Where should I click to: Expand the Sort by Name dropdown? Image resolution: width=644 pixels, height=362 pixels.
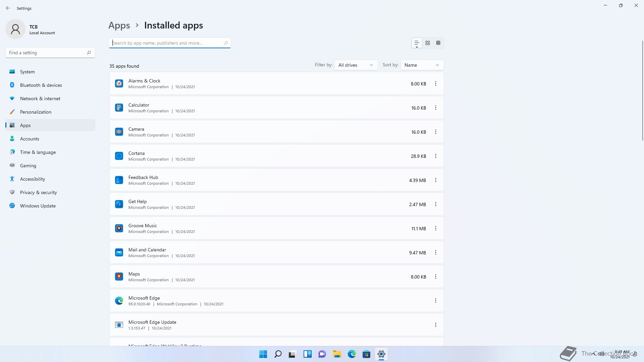(x=422, y=65)
